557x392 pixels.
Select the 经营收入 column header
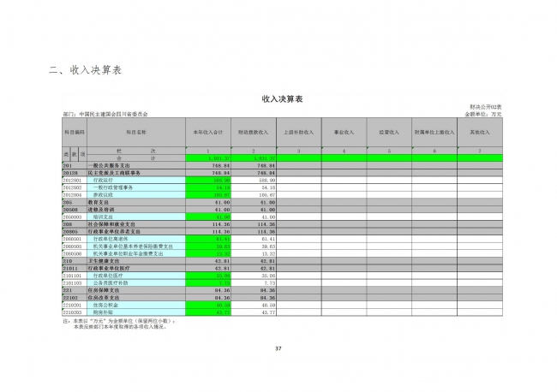389,133
